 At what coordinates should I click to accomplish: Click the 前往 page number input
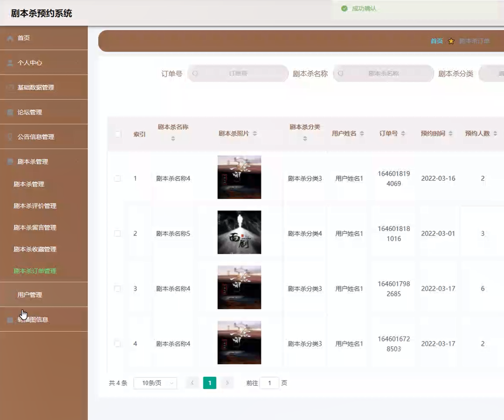269,383
